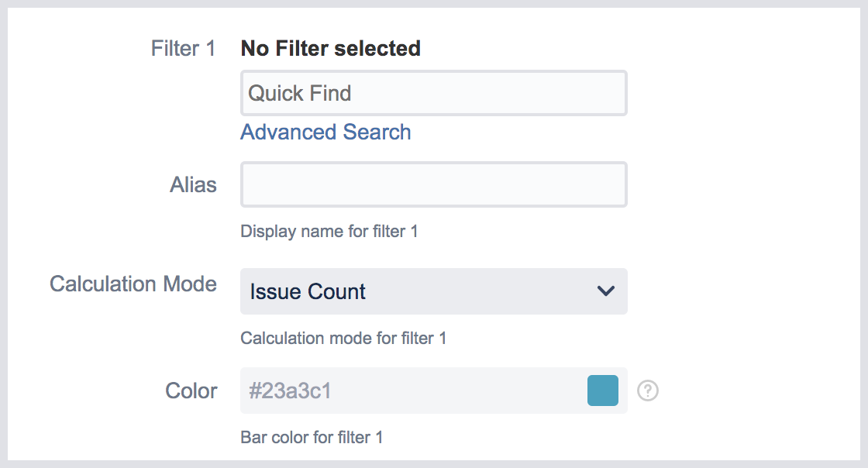868x468 pixels.
Task: Click the help question mark icon
Action: pyautogui.click(x=648, y=391)
